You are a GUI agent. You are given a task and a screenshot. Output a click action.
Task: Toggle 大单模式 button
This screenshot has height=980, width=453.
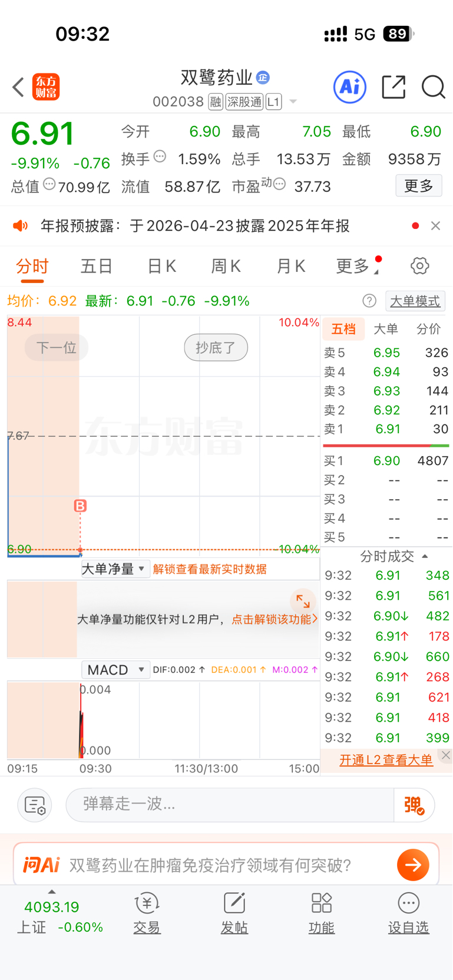pyautogui.click(x=415, y=301)
